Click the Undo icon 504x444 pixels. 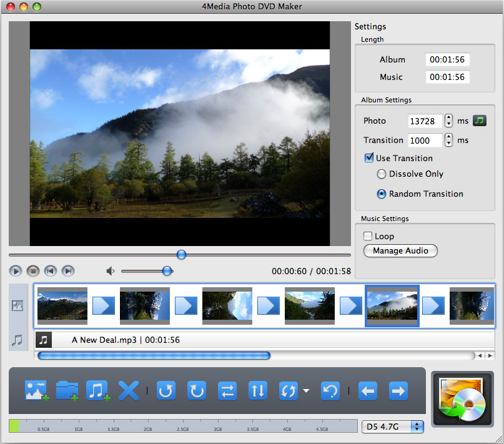pyautogui.click(x=330, y=391)
